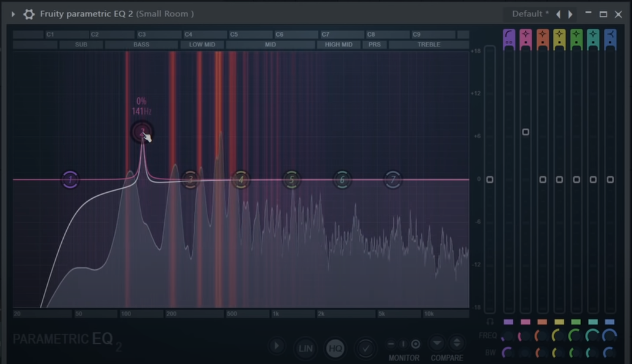The image size is (632, 364).
Task: Click the headphones solo icon
Action: pos(490,321)
